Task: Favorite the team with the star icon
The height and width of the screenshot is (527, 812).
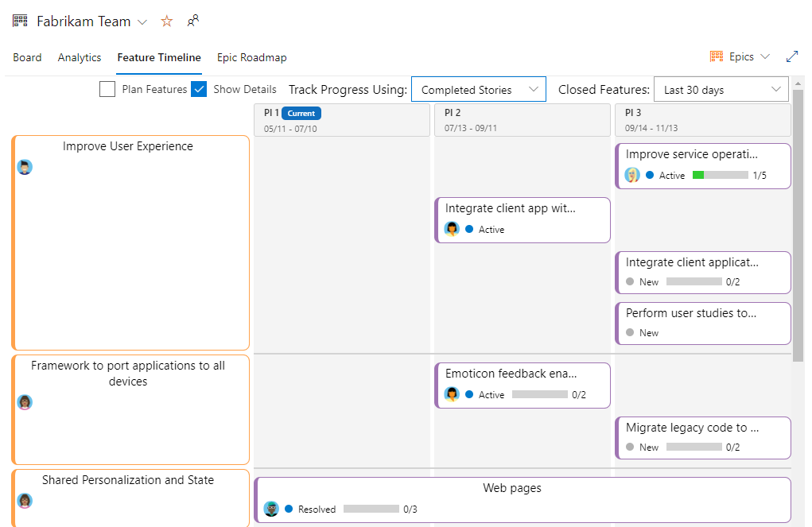Action: click(x=167, y=21)
